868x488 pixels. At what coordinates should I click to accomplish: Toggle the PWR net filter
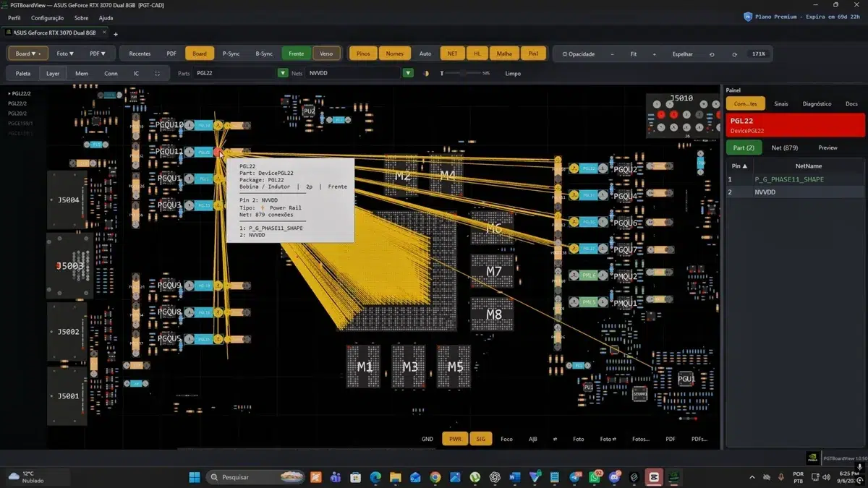[x=455, y=439]
